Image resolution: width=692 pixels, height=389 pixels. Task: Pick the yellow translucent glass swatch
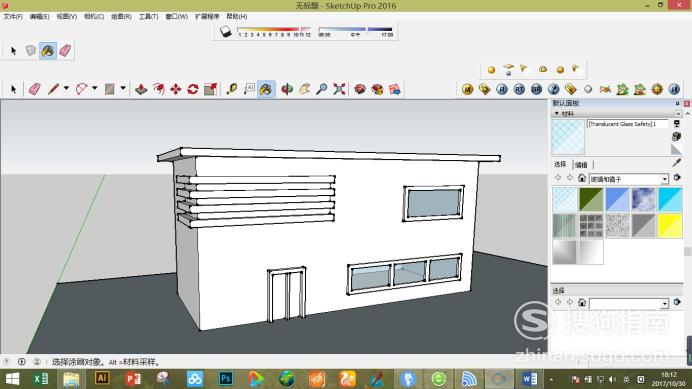pos(670,226)
